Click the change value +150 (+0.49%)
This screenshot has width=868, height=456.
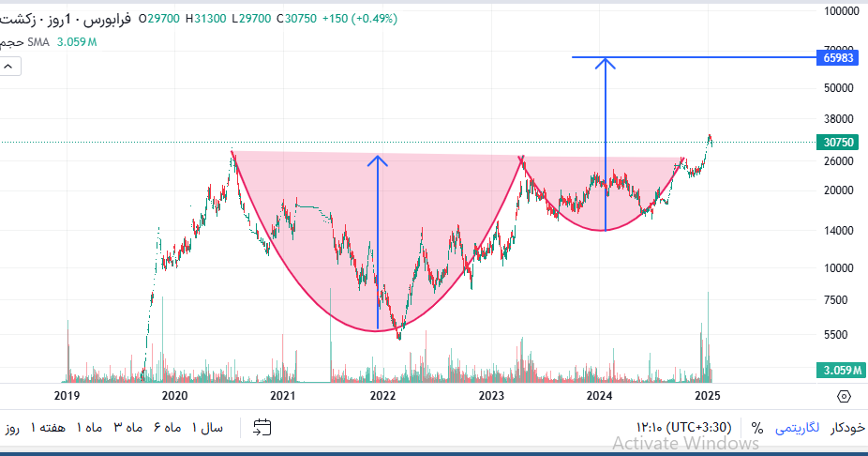[360, 19]
